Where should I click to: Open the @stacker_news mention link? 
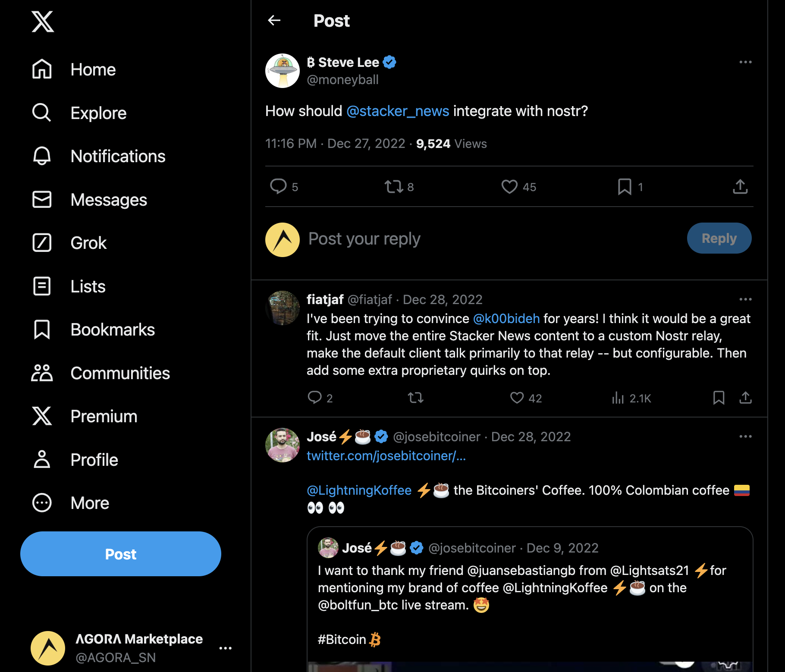pos(398,111)
